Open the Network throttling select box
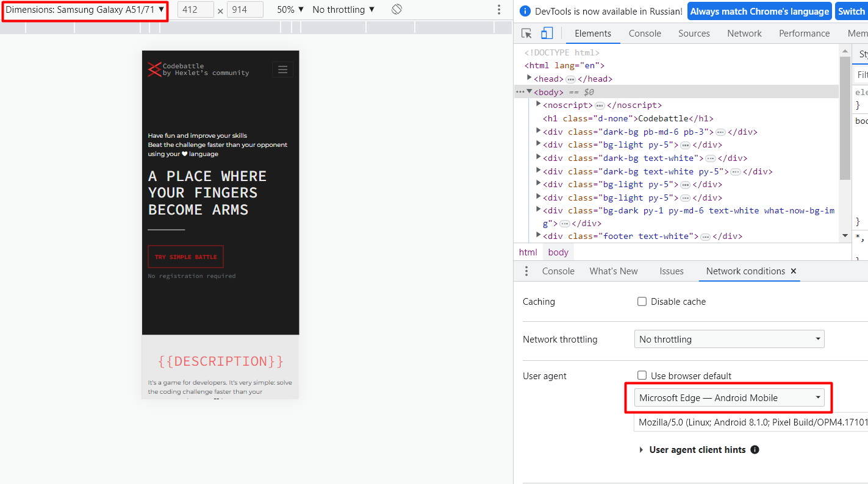 (x=730, y=340)
